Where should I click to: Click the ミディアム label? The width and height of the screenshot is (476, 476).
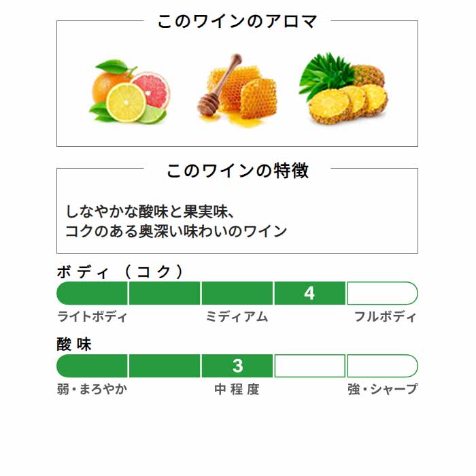coord(237,317)
